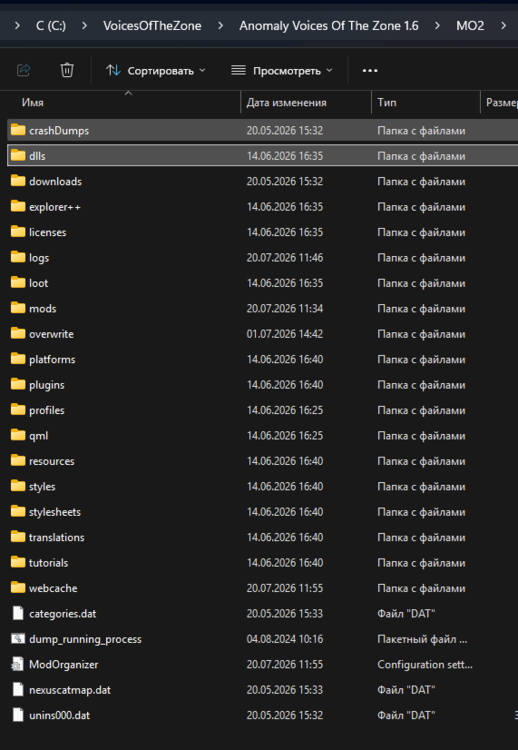Click the Тип column header
Screen dimensions: 518x750
click(x=386, y=102)
